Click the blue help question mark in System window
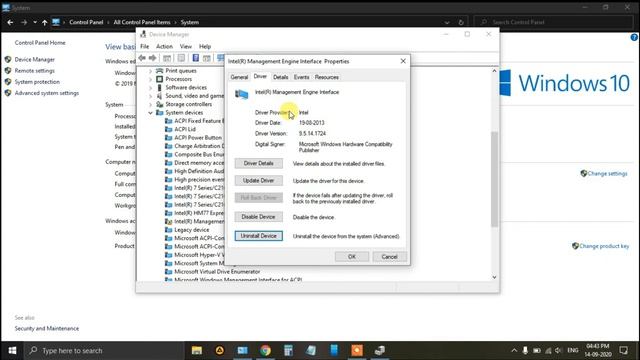This screenshot has width=640, height=360. [634, 37]
